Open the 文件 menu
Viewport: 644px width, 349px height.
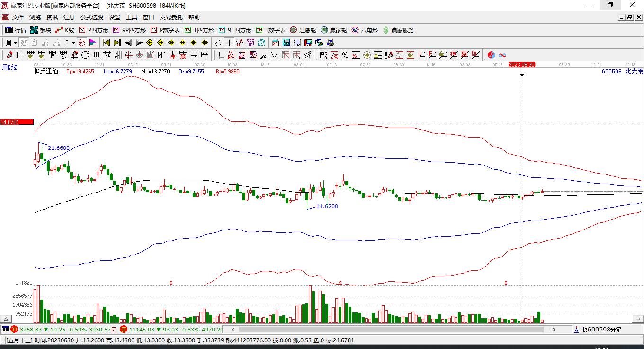tap(18, 18)
